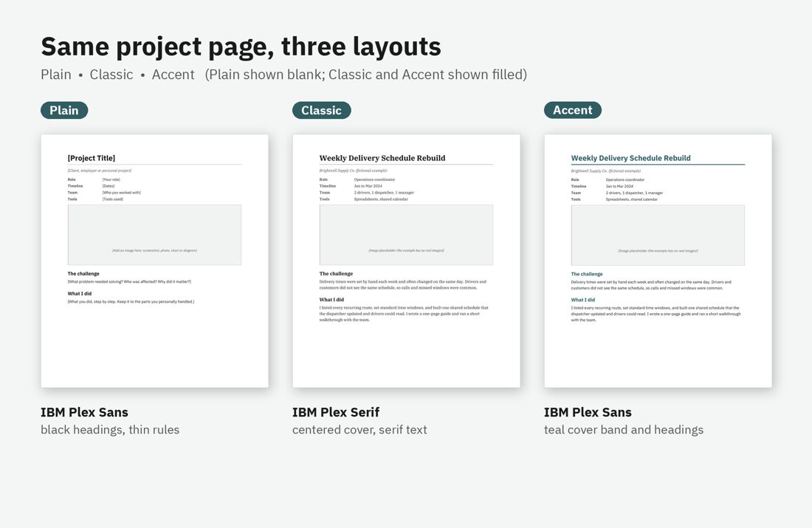Click 'Operations coordinator' in Classic page

tap(374, 179)
